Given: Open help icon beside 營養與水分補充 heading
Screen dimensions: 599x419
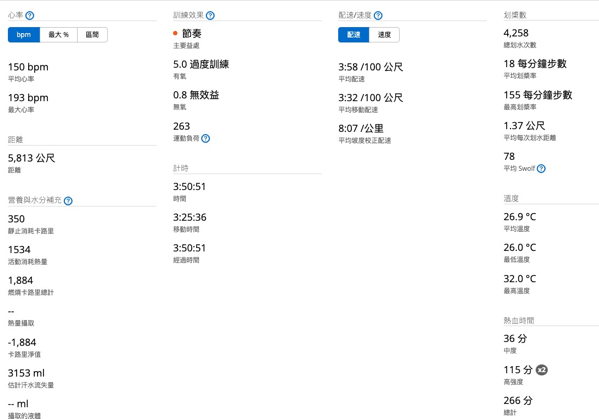Looking at the screenshot, I should tap(68, 201).
